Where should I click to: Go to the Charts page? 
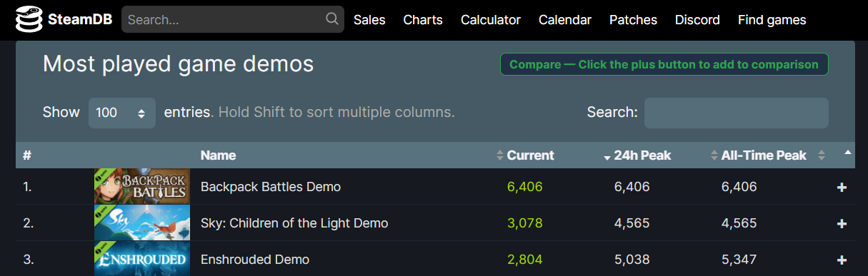click(x=423, y=20)
